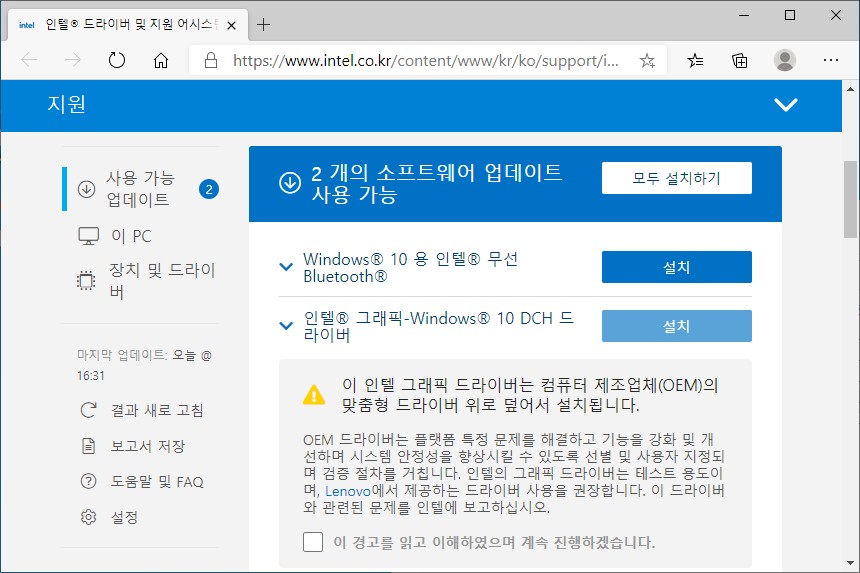Click the vertical scrollbar thumb

click(850, 199)
